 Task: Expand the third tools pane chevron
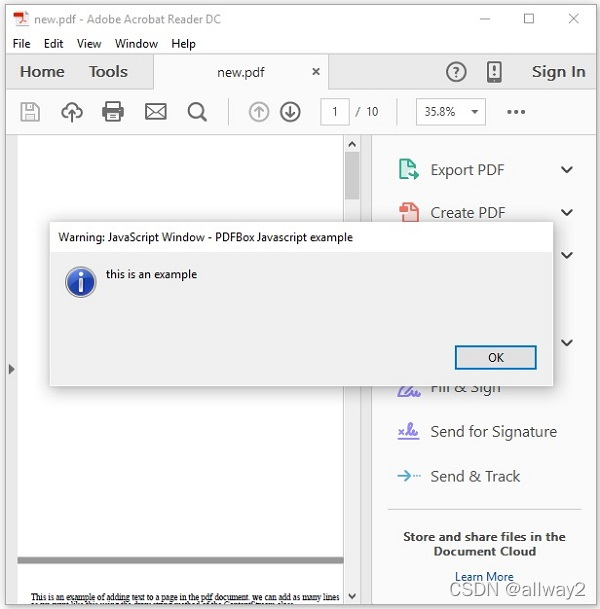[x=567, y=255]
